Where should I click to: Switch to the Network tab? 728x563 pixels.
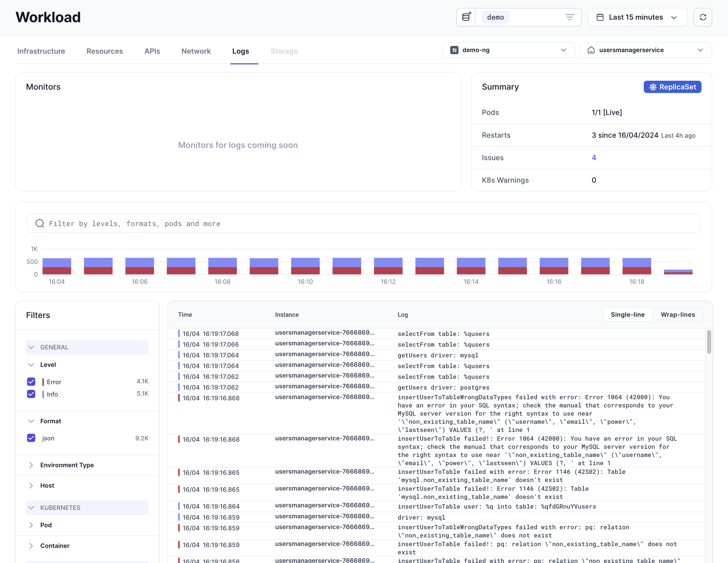pos(196,51)
